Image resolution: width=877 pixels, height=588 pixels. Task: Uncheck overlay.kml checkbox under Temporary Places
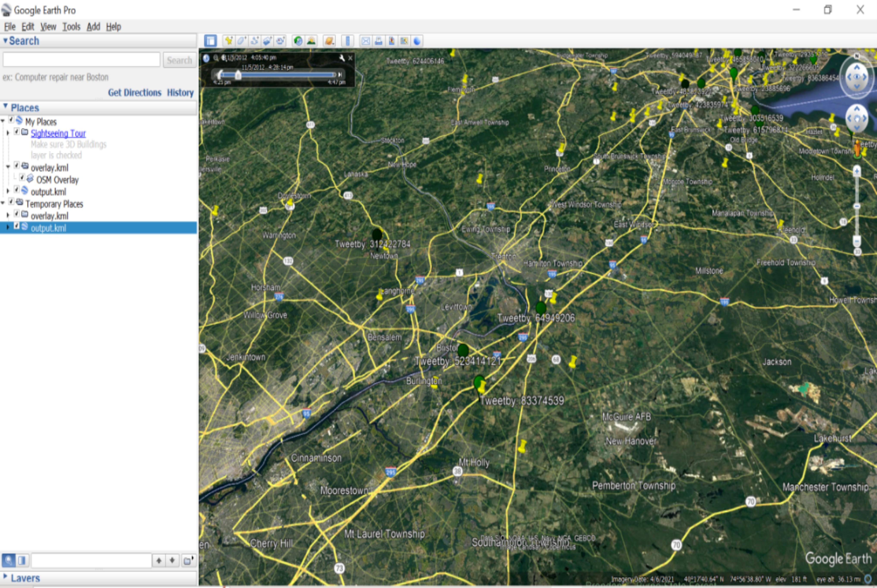click(x=17, y=214)
